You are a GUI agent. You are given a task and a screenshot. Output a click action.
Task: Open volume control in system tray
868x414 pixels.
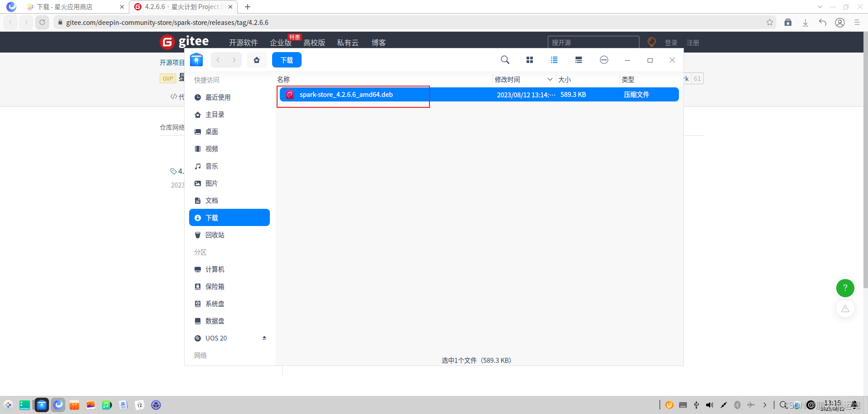[x=710, y=405]
